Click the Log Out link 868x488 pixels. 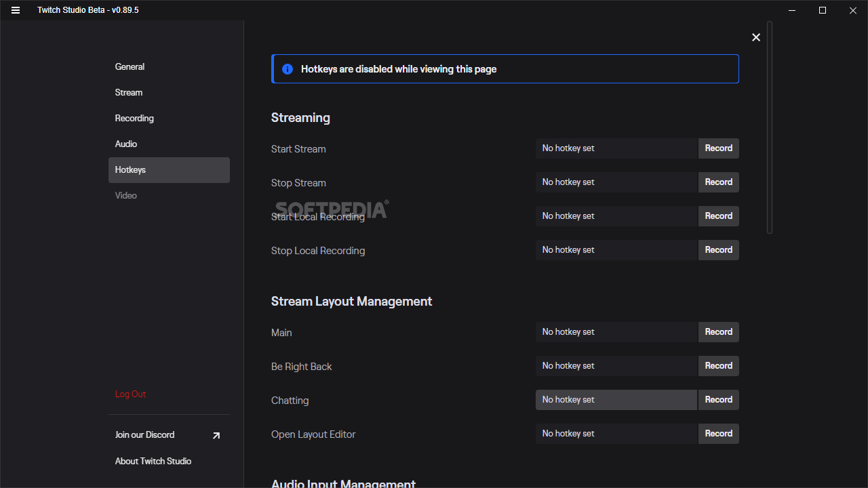coord(130,394)
